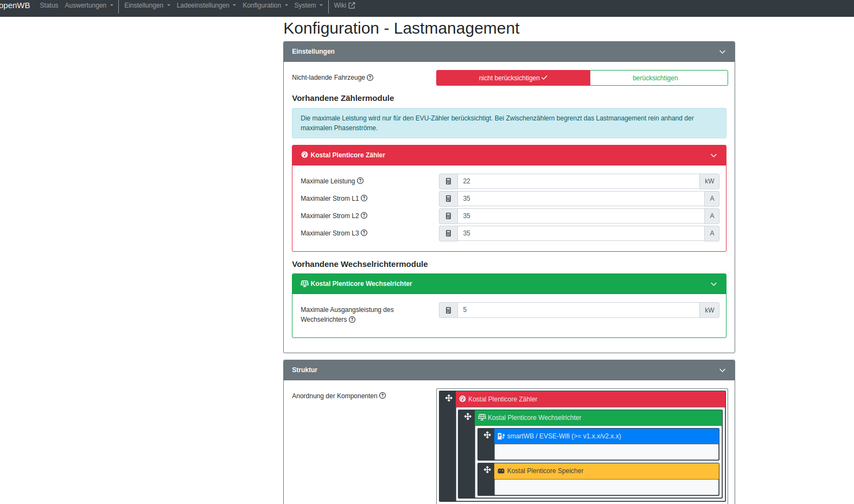Screen dimensions: 854x504
Task: Grab move handle of Kostal Plenticore Zähler
Action: (x=449, y=398)
